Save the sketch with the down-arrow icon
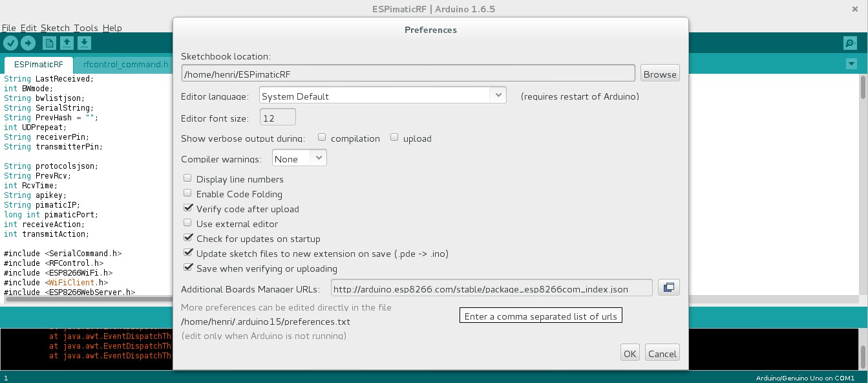The width and height of the screenshot is (868, 383). pos(84,43)
